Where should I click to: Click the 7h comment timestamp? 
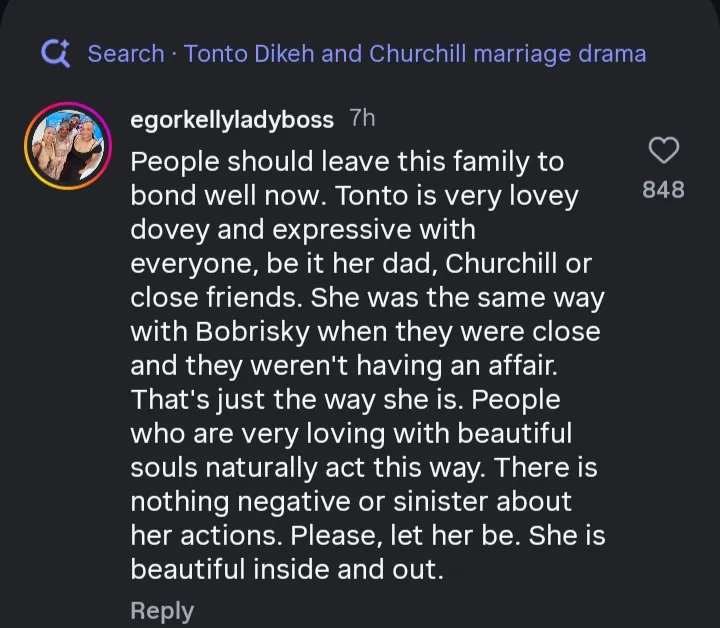click(x=362, y=119)
